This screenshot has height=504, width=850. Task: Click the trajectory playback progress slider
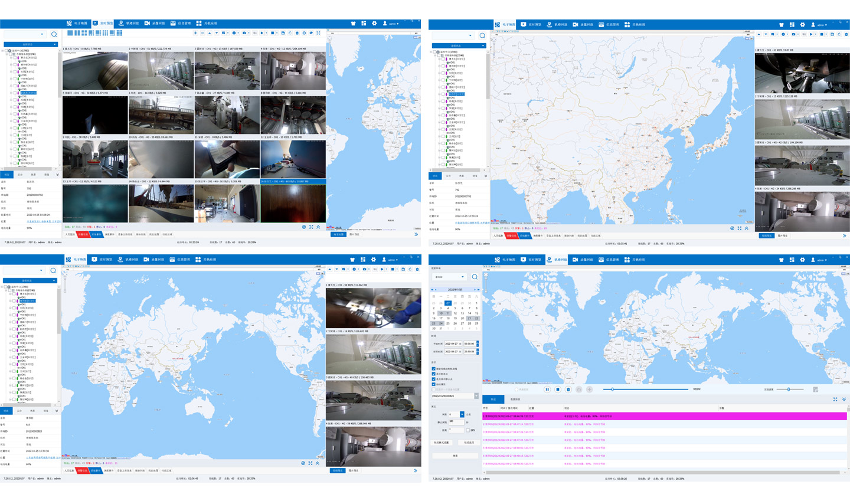point(646,390)
